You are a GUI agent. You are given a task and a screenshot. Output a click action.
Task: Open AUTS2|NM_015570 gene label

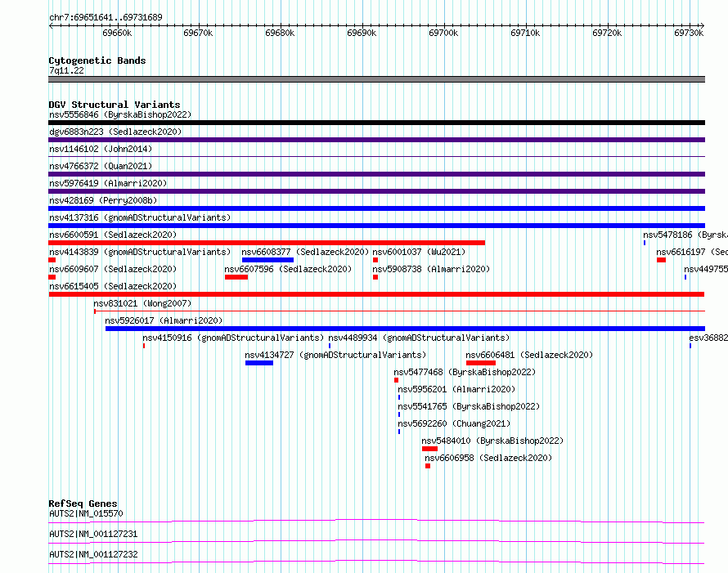(x=86, y=513)
